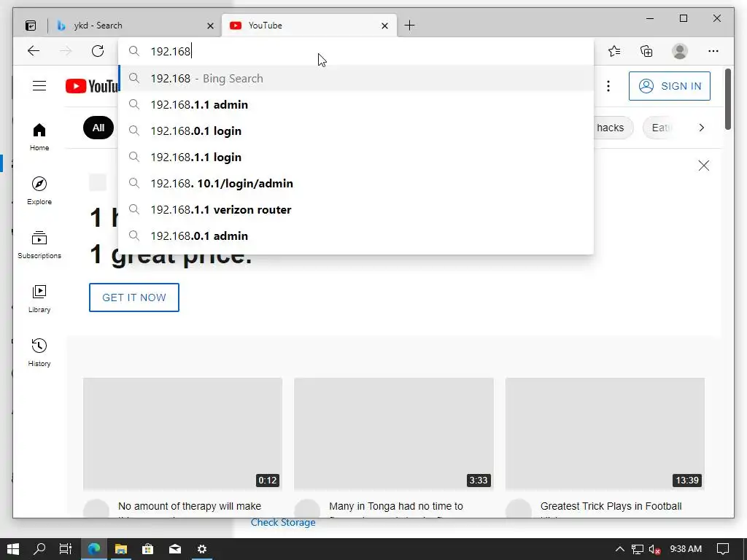Screen dimensions: 747x560
Task: Select the All filter chip
Action: click(x=98, y=128)
